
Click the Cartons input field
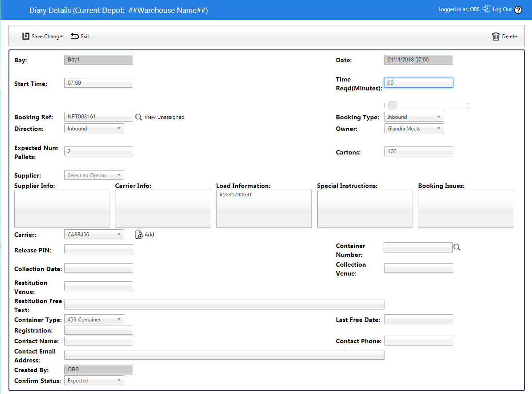coord(418,151)
